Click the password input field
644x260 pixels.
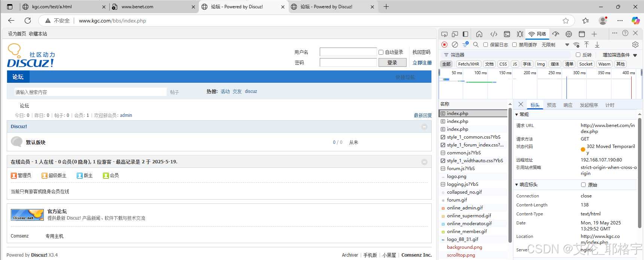pos(348,63)
